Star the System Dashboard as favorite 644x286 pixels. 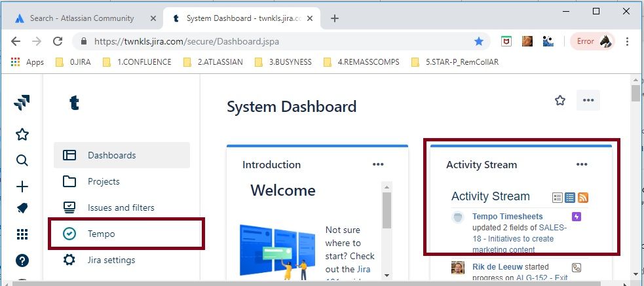click(x=559, y=101)
